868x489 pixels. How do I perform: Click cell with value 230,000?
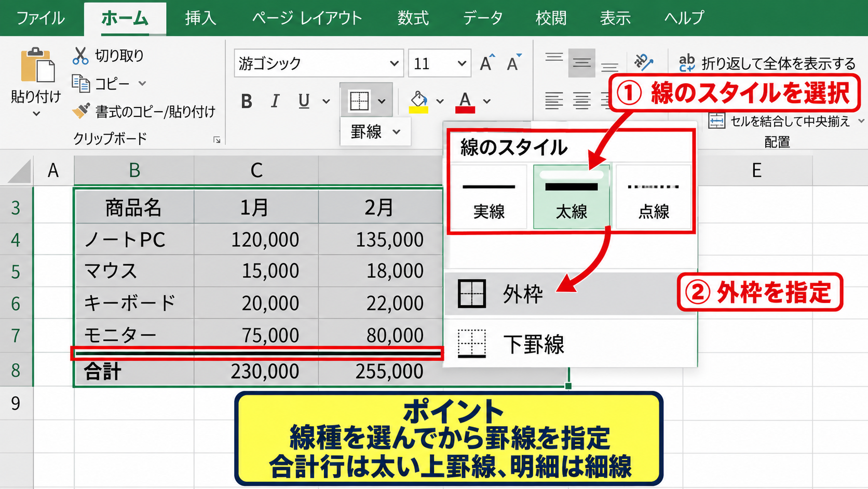pyautogui.click(x=256, y=372)
